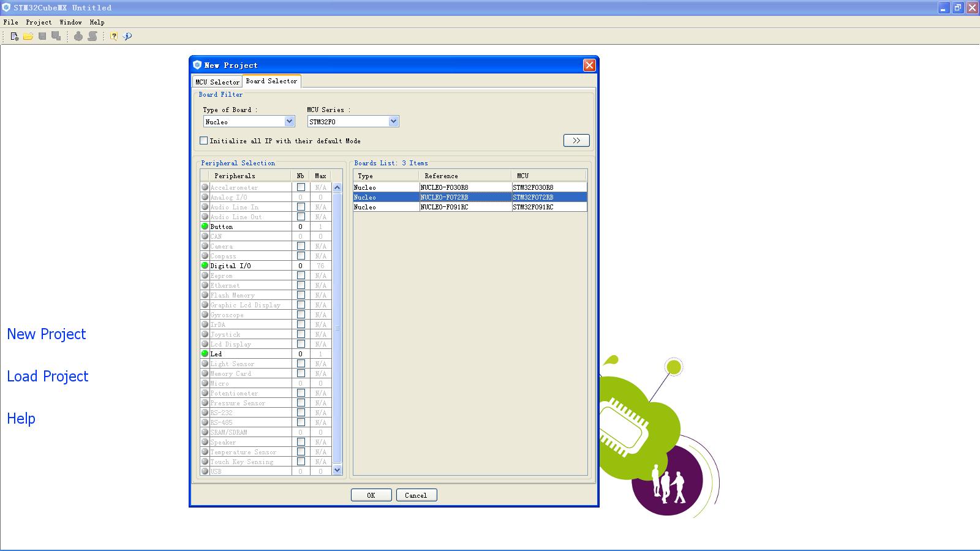This screenshot has height=551, width=980.
Task: Tick the Camera peripheral checkbox
Action: (x=301, y=246)
